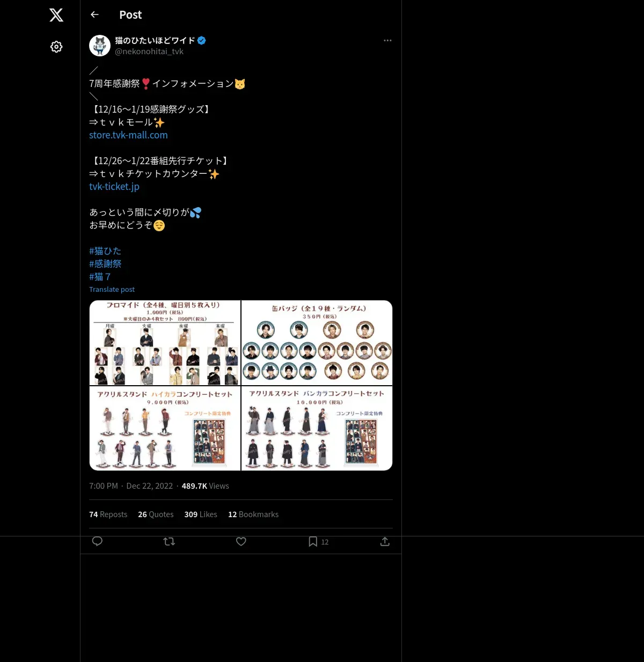
Task: View the 74 Reposts list
Action: point(108,514)
